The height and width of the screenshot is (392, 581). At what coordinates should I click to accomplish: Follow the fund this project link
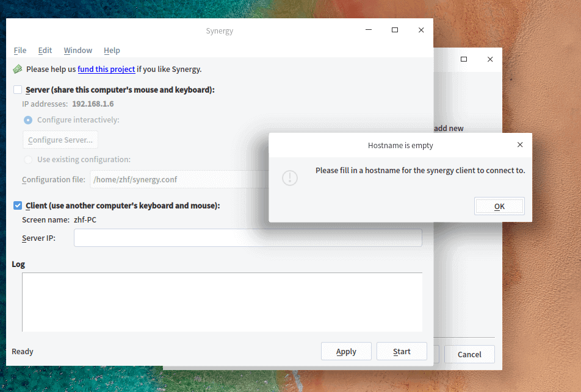pyautogui.click(x=106, y=69)
